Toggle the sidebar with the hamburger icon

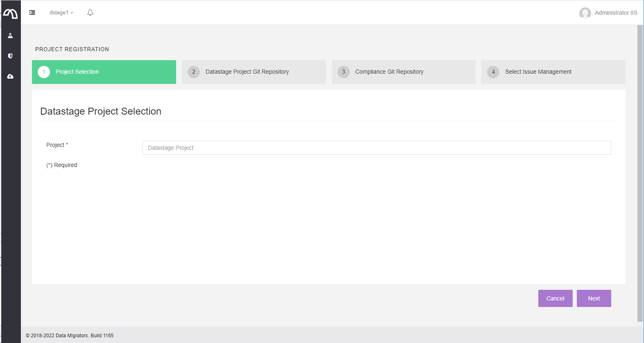click(x=32, y=13)
